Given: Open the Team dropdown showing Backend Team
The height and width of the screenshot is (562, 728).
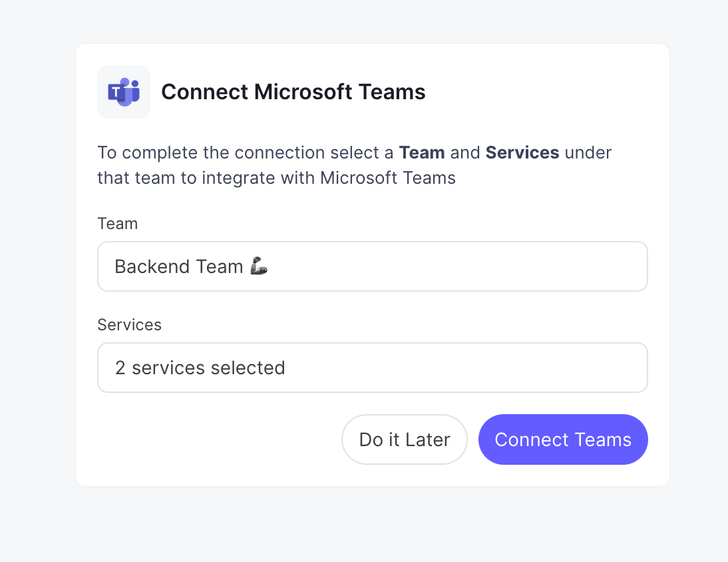Looking at the screenshot, I should 373,266.
